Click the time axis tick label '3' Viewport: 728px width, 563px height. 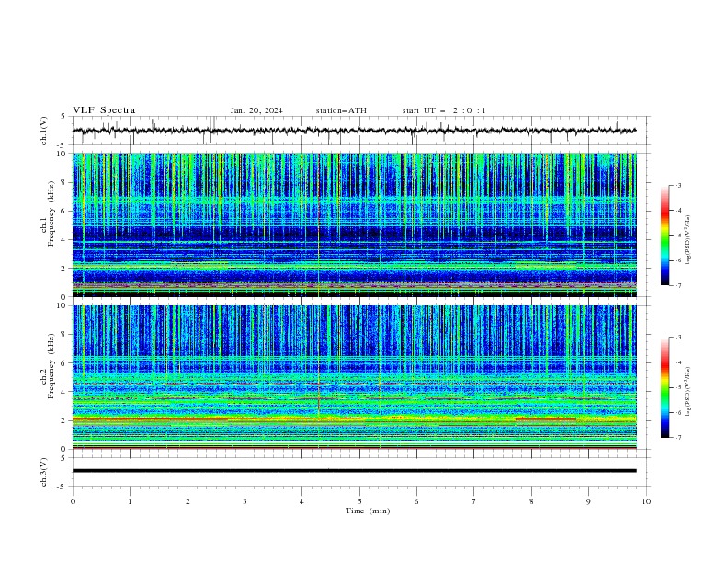coord(245,501)
